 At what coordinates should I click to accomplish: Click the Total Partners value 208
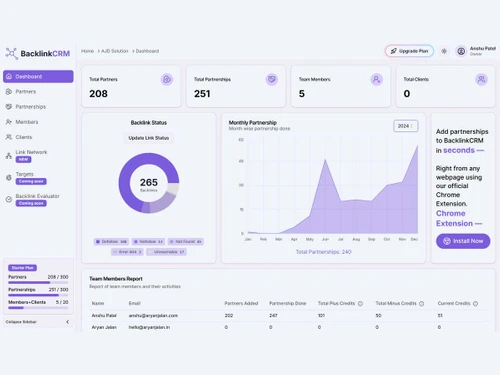[98, 94]
